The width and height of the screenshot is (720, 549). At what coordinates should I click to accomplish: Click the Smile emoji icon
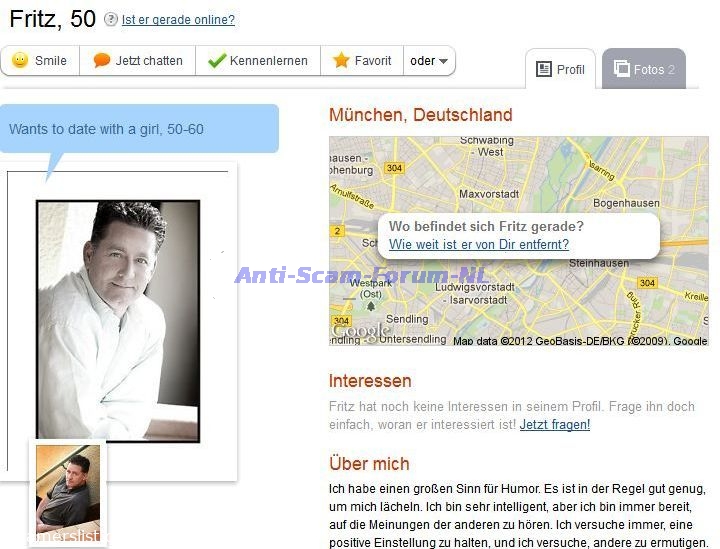(x=19, y=61)
